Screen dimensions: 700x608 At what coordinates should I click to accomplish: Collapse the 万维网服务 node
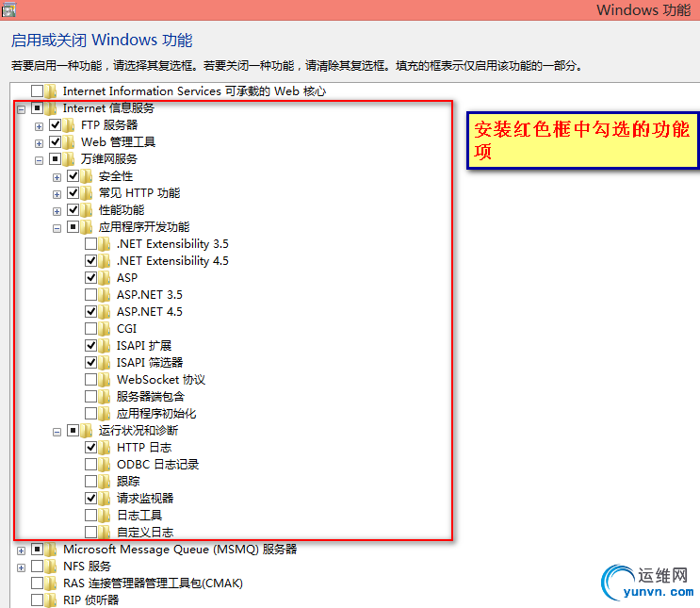[39, 160]
